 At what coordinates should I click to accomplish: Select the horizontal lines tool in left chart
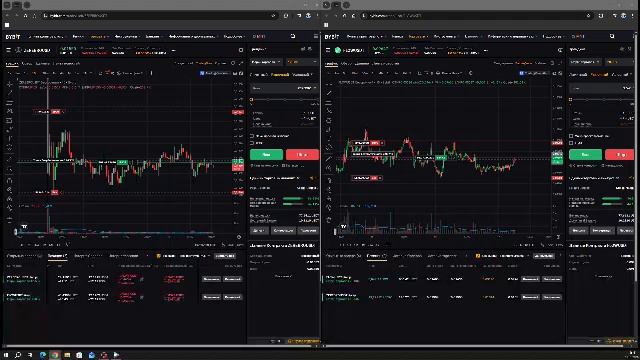pos(9,102)
